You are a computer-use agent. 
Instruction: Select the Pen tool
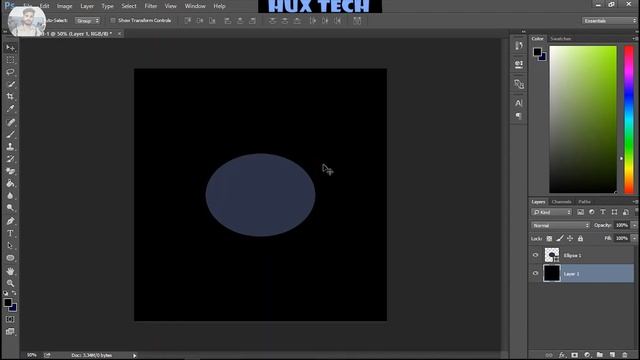(10, 221)
